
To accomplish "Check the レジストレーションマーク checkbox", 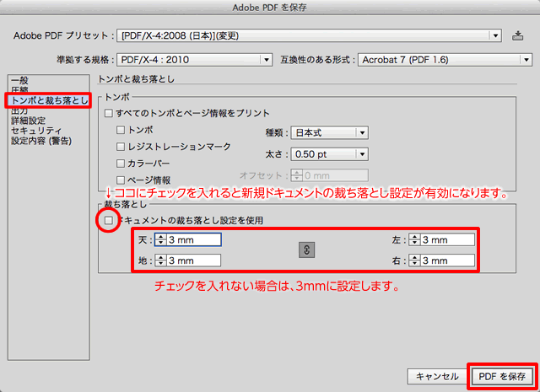I will coord(121,147).
